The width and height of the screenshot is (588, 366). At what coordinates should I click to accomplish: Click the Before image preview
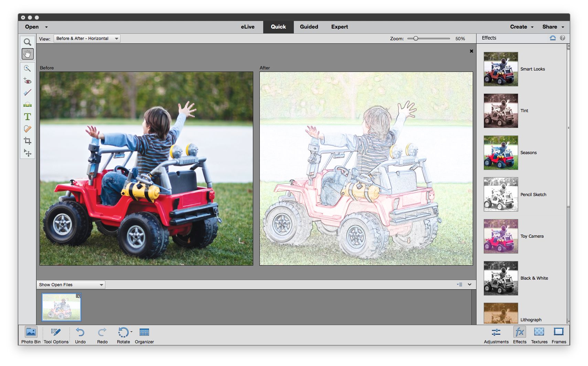coord(146,169)
